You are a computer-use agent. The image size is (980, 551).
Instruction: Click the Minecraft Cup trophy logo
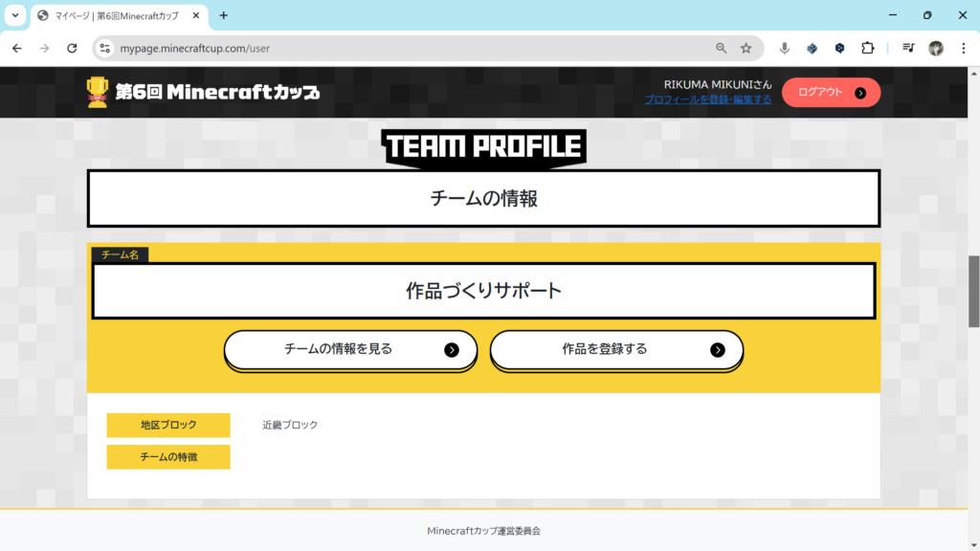(98, 93)
